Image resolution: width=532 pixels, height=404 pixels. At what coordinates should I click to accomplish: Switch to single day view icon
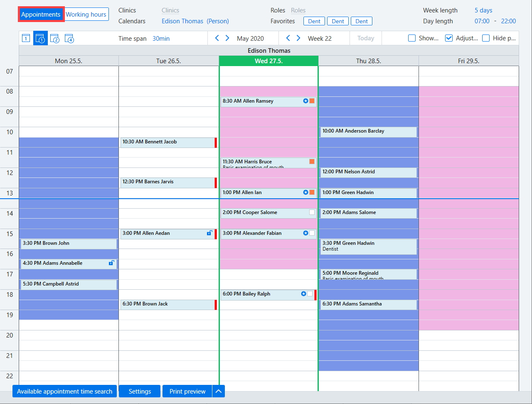(26, 38)
